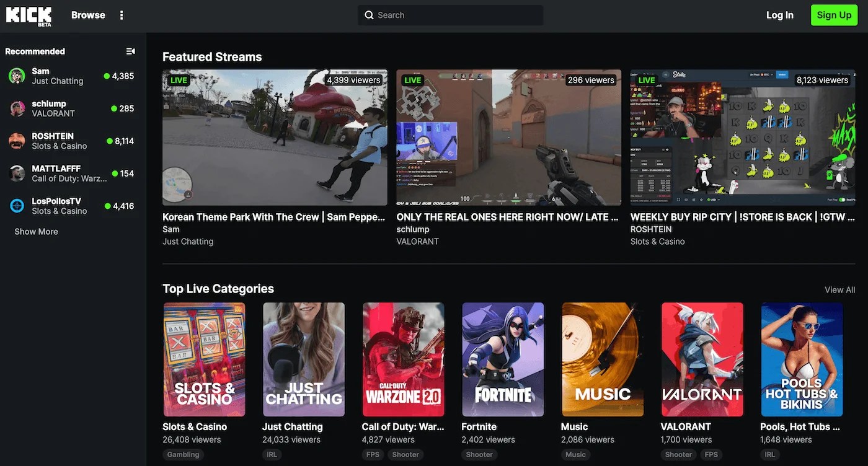868x466 pixels.
Task: Click the LIVE badge on Sam's stream
Action: pos(179,80)
